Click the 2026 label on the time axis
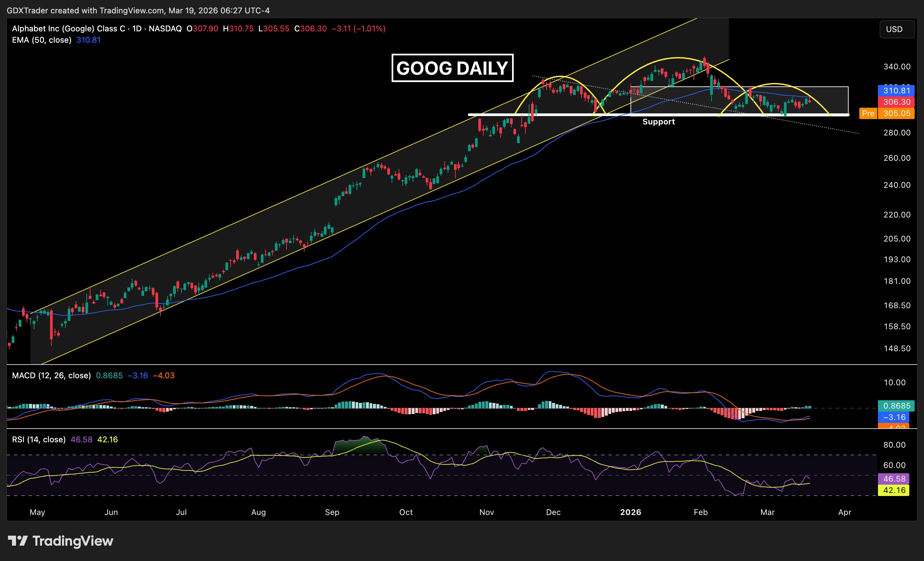 631,512
